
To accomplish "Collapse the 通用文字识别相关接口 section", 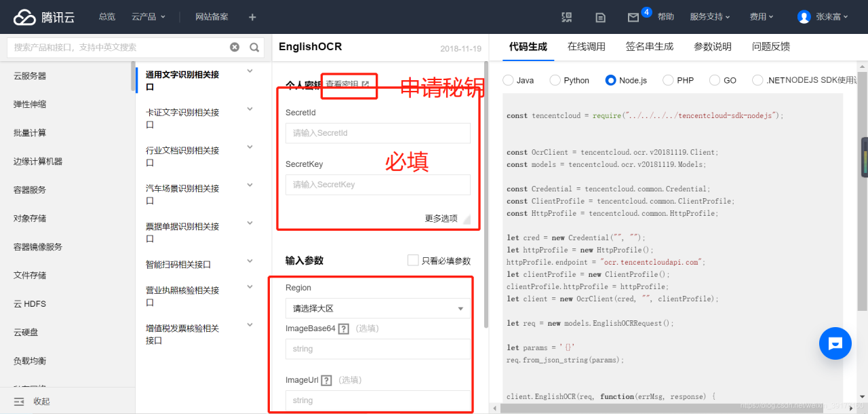I will click(250, 70).
